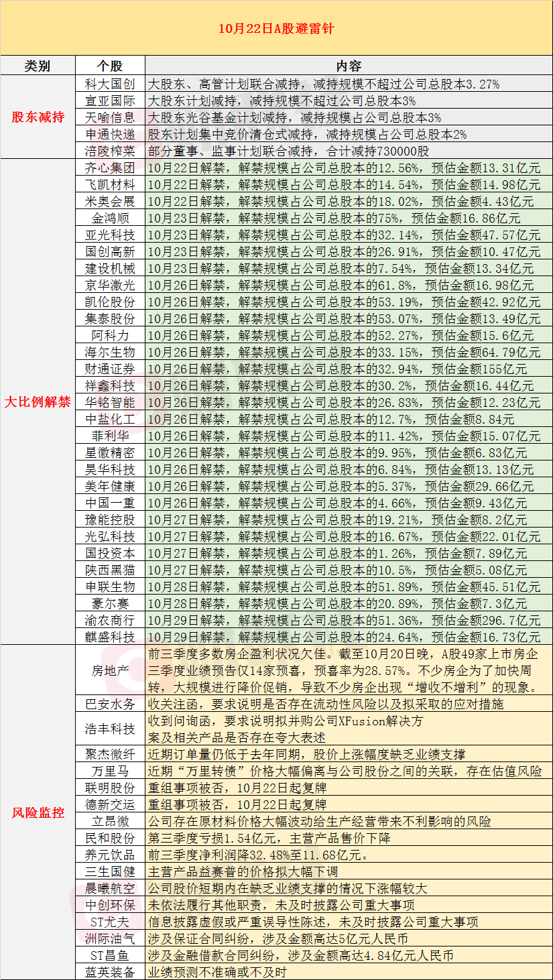The width and height of the screenshot is (553, 980).
Task: Choose the '豪尔赛' row name
Action: tap(110, 603)
